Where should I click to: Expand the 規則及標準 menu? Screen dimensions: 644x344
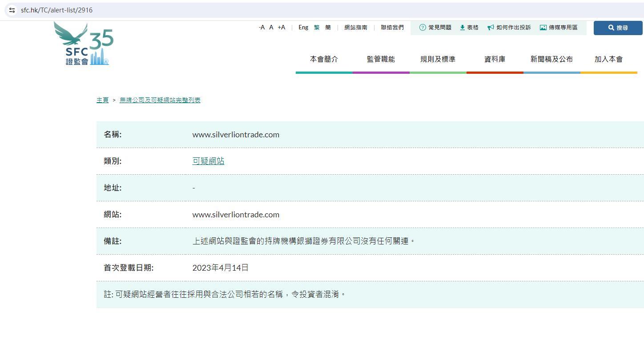(x=438, y=59)
